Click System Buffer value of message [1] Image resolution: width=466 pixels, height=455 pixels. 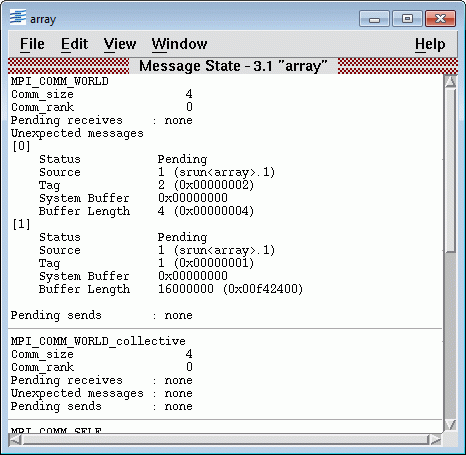[193, 276]
